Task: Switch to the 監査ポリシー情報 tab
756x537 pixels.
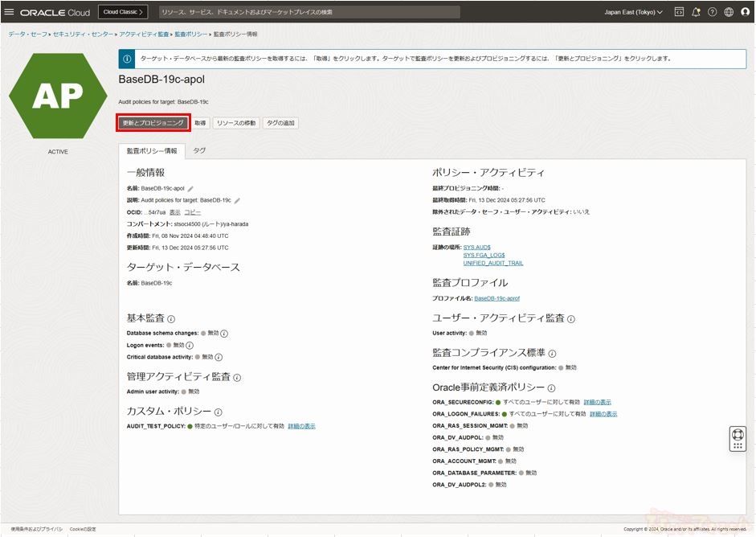Action: 152,151
